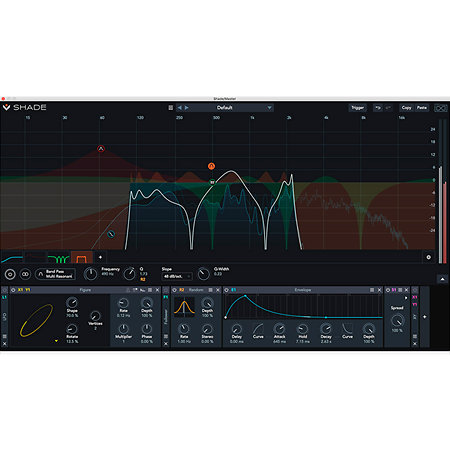This screenshot has height=450, width=450.
Task: Adjust the Vertices knob
Action: pyautogui.click(x=95, y=315)
